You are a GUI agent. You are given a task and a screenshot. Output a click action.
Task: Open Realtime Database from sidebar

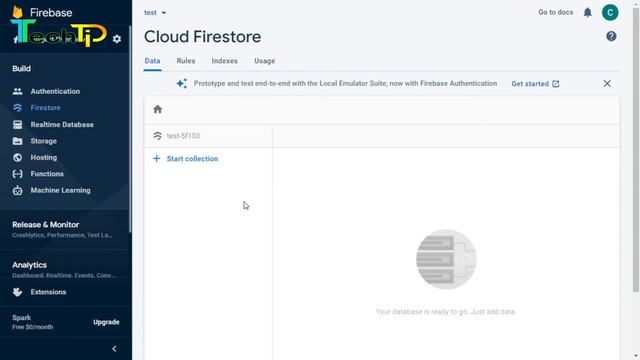(x=62, y=124)
